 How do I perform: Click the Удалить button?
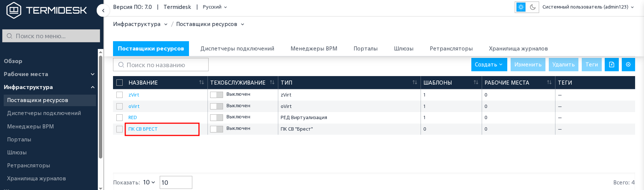(x=564, y=65)
